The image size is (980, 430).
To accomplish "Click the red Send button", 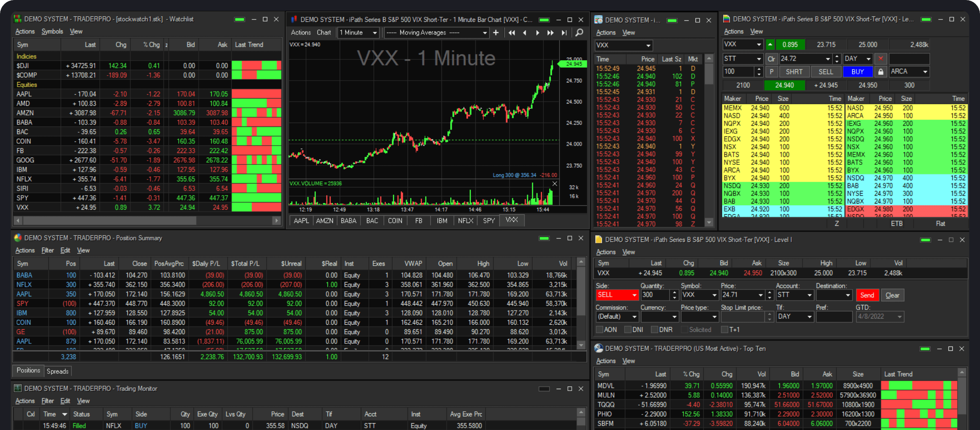I will 867,295.
